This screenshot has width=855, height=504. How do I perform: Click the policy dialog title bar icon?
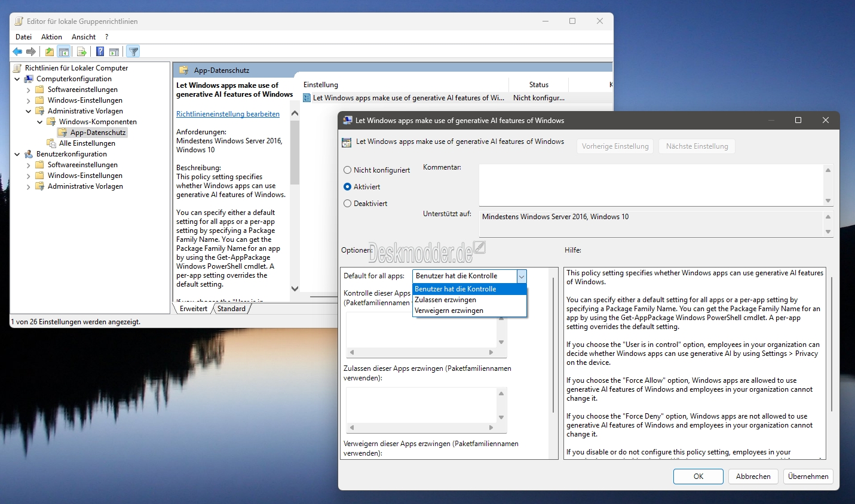click(x=348, y=120)
